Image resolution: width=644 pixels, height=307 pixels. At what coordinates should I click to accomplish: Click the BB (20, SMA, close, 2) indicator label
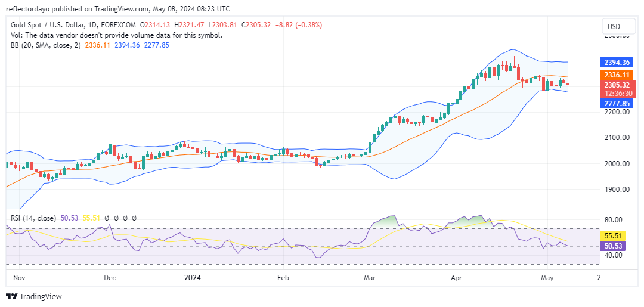(x=47, y=45)
